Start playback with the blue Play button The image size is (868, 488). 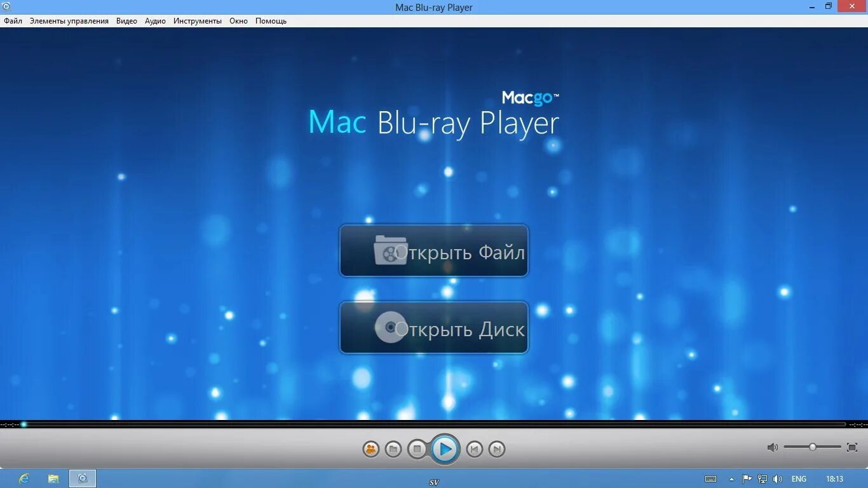(445, 449)
